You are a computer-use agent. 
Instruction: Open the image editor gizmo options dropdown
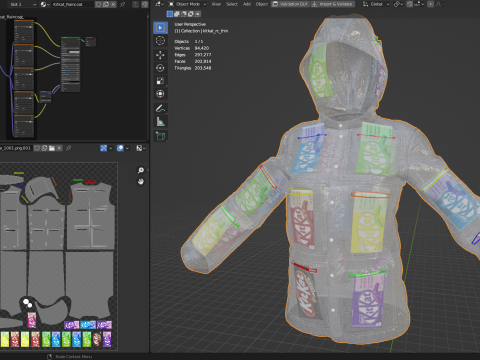(x=110, y=148)
